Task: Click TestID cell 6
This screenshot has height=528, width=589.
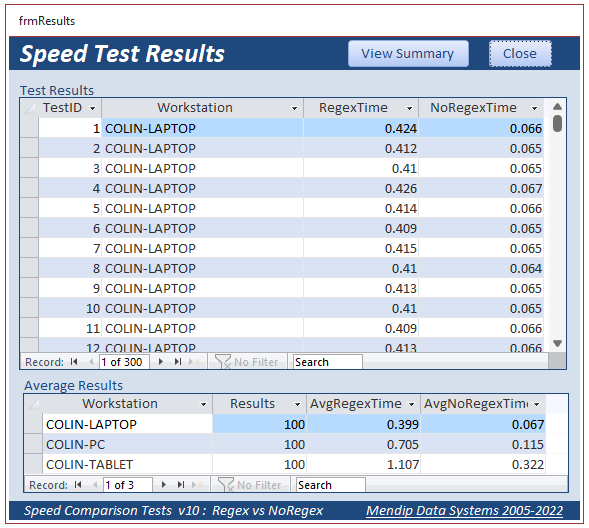Action: tap(70, 228)
